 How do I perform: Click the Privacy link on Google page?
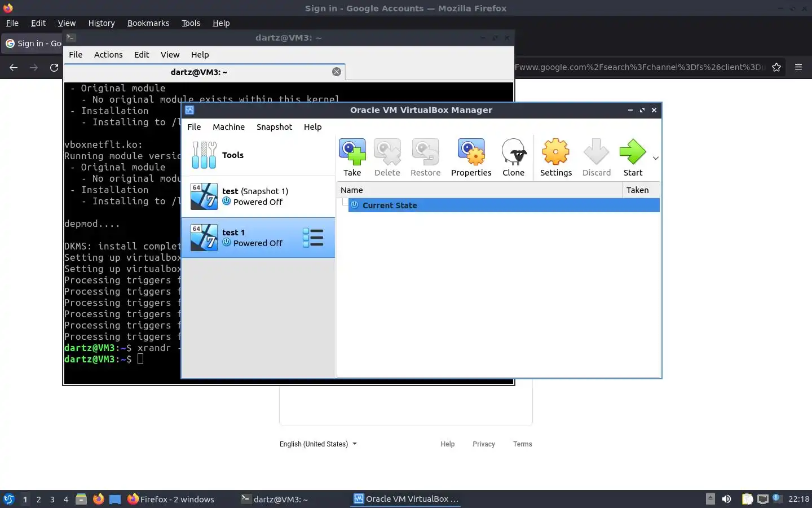coord(484,444)
